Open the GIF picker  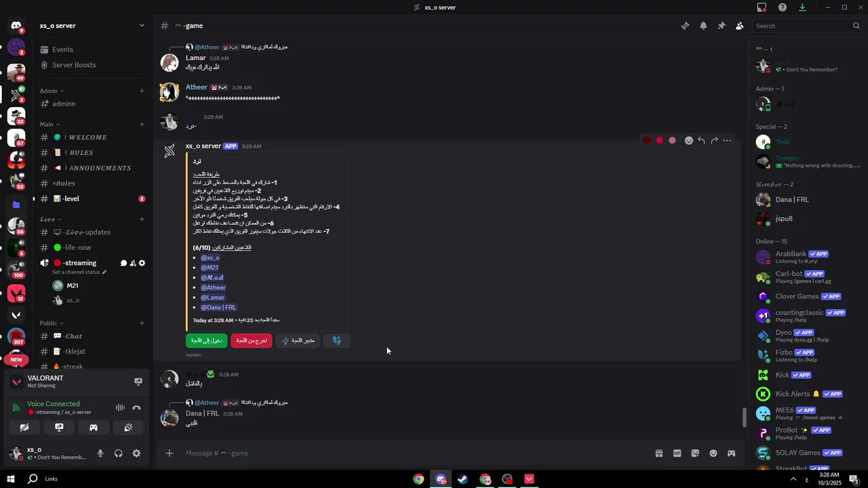click(677, 453)
